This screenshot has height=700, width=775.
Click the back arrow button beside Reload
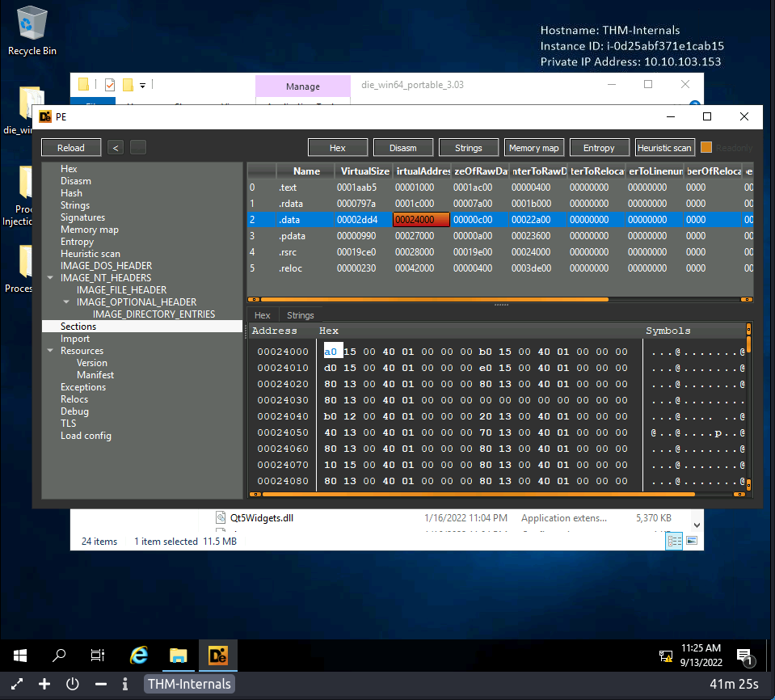pos(116,147)
